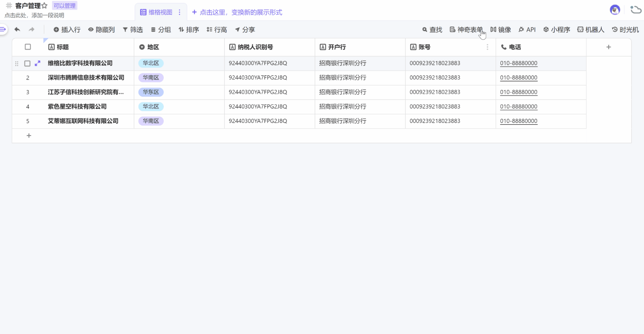Click the redo arrow icon
The height and width of the screenshot is (334, 644).
click(31, 30)
